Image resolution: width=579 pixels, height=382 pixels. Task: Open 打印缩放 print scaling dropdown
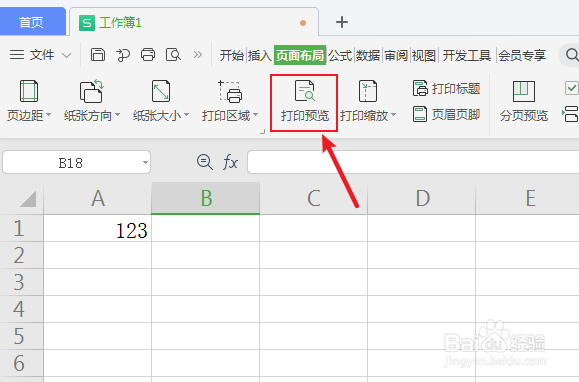coord(368,101)
